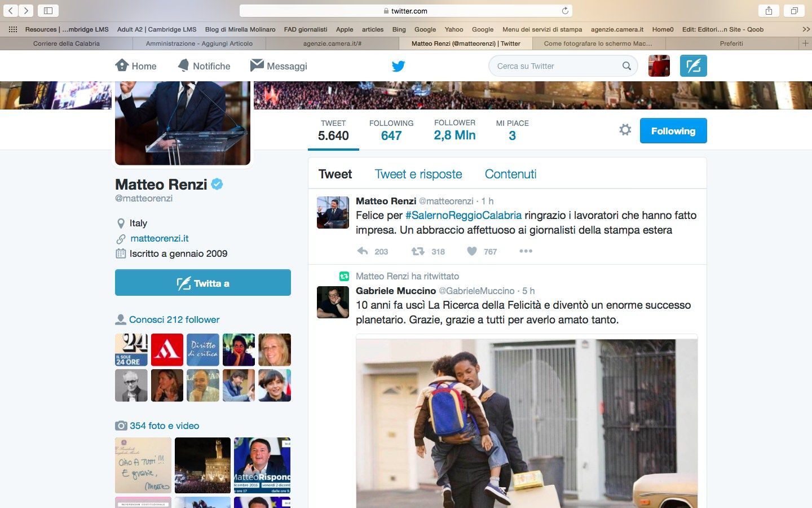Click the camera icon beside 354 foto
Viewport: 812px width, 508px height.
[x=121, y=426]
